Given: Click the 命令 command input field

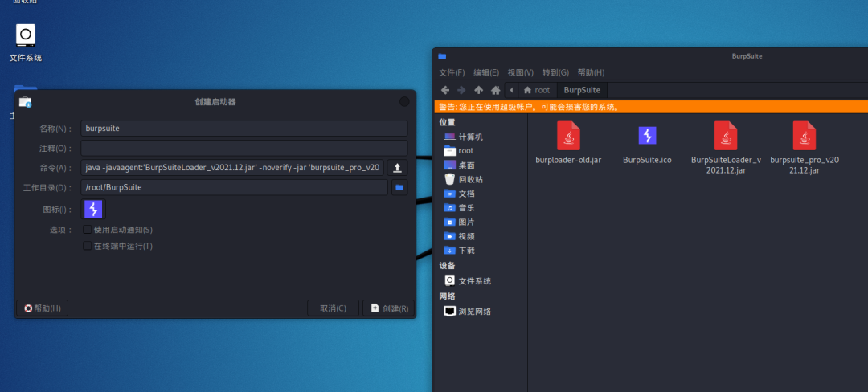Looking at the screenshot, I should point(232,168).
